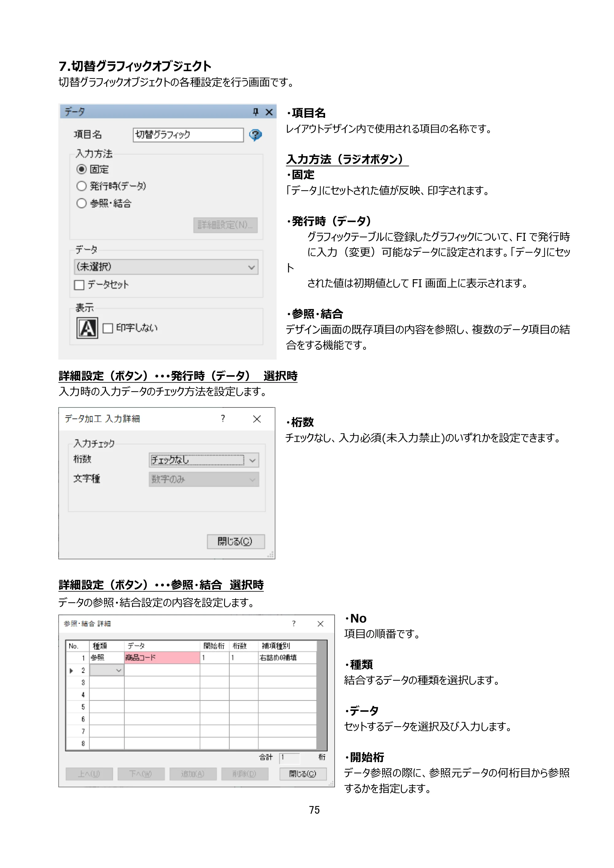Click the pin icon in データ panel header
This screenshot has height=868, width=614.
(x=256, y=112)
